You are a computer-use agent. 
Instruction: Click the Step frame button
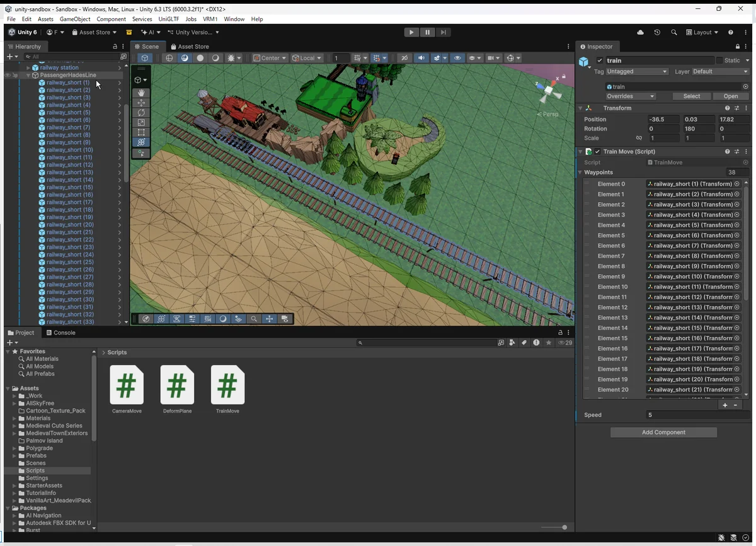[x=444, y=32]
